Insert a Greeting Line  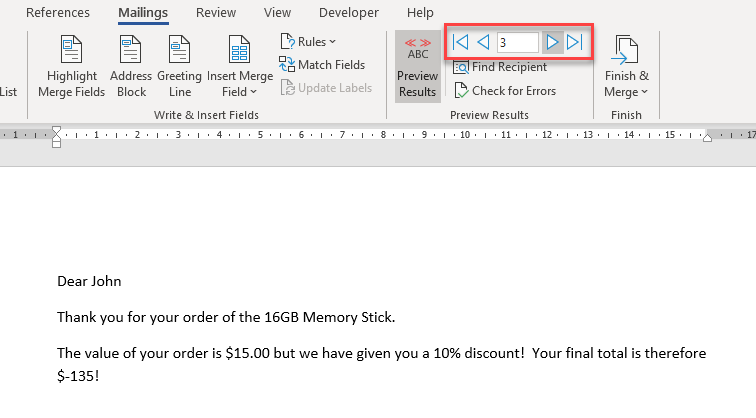pyautogui.click(x=179, y=50)
